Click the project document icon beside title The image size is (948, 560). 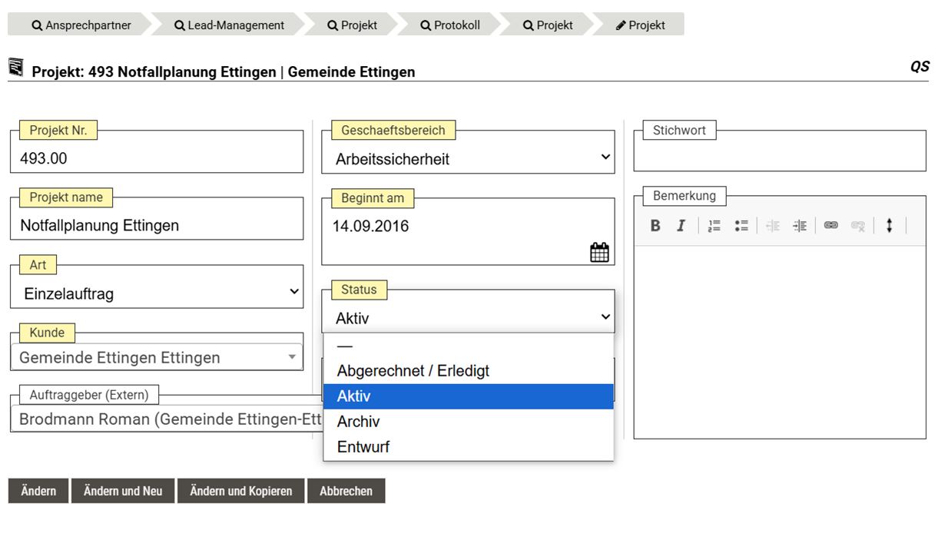16,68
